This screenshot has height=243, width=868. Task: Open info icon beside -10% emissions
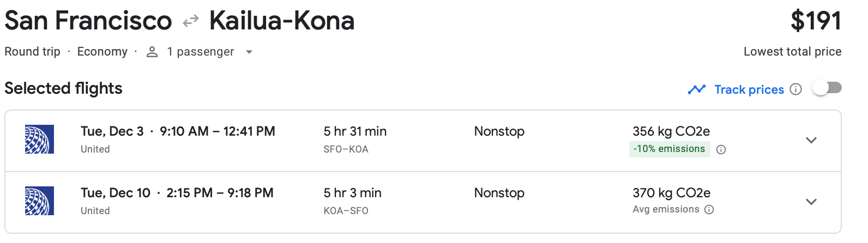pos(721,150)
